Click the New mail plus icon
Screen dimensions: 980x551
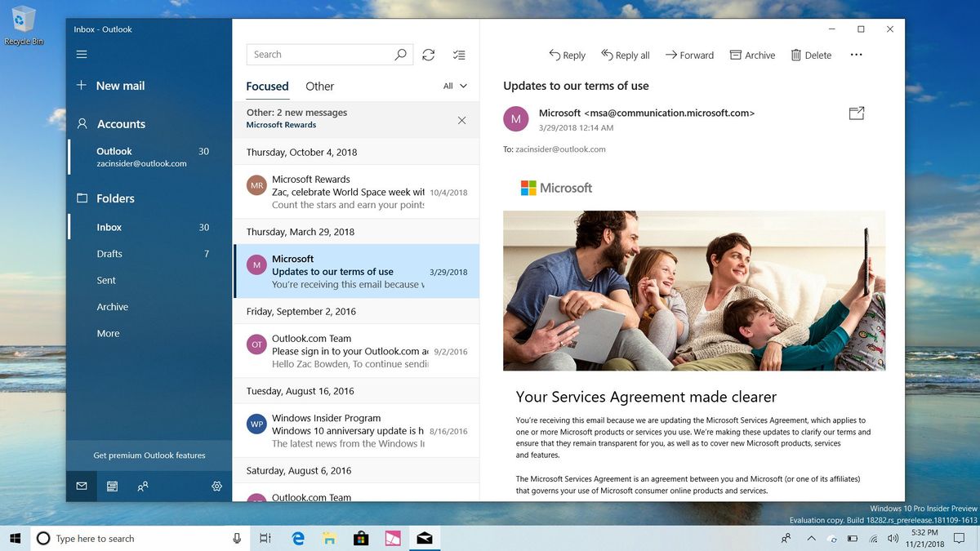(x=81, y=85)
